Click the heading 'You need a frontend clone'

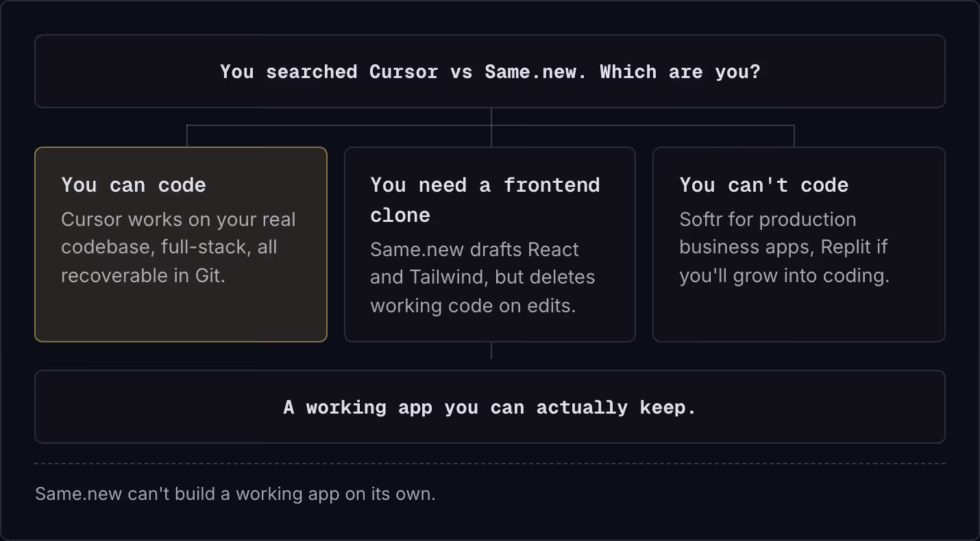[x=485, y=200]
